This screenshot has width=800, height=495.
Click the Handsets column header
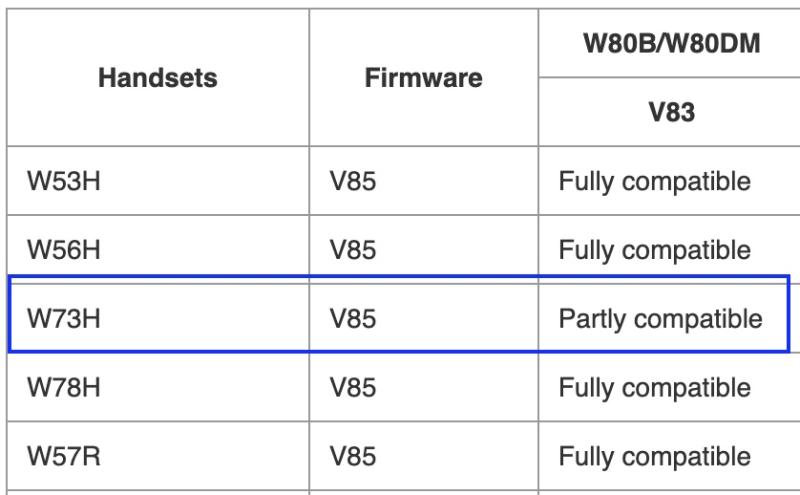(x=158, y=78)
